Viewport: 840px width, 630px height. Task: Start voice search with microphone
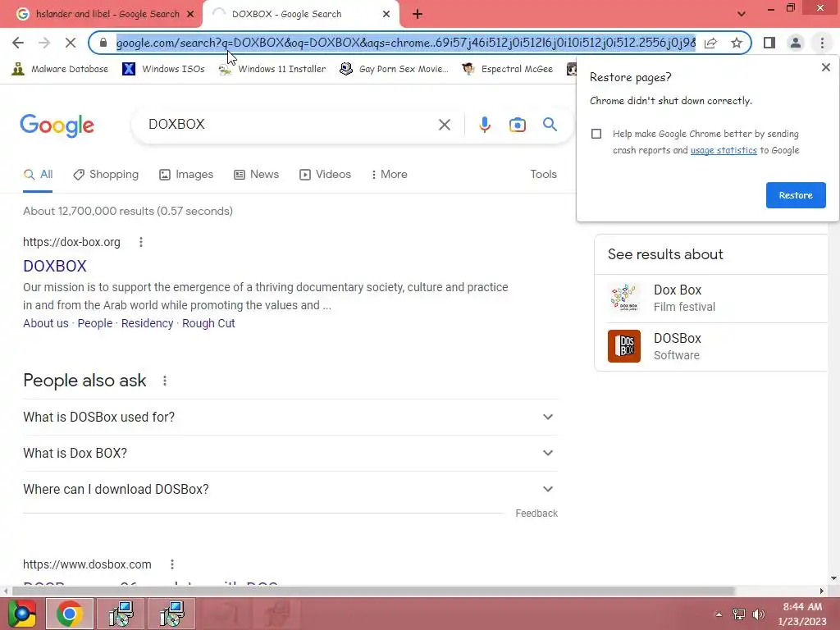pos(484,125)
